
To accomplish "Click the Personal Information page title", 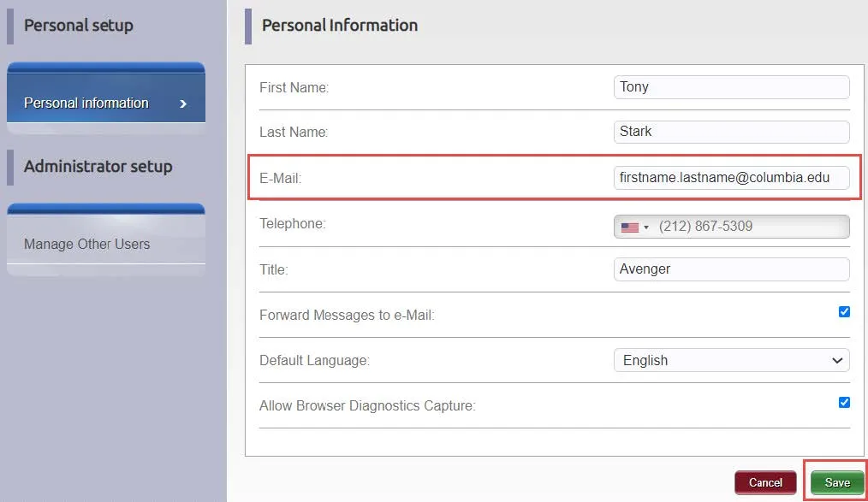I will [x=339, y=26].
